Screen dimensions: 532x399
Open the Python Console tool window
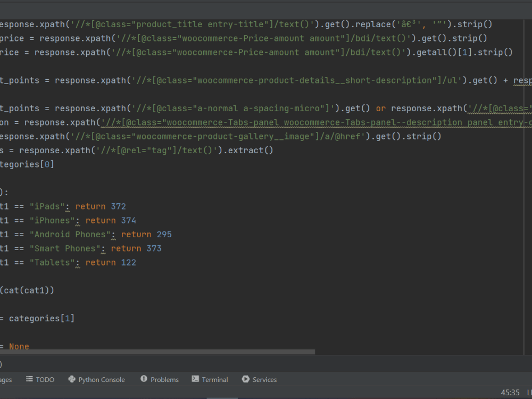pyautogui.click(x=96, y=379)
